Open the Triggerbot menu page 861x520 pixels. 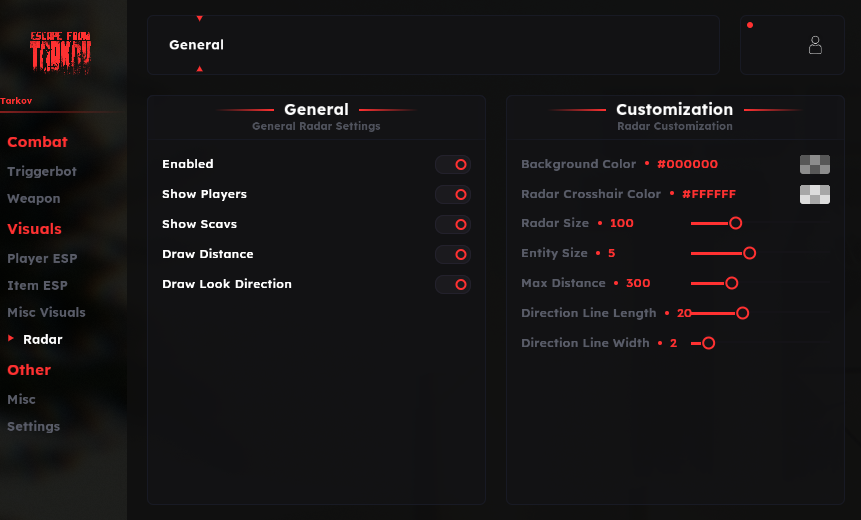tap(42, 172)
